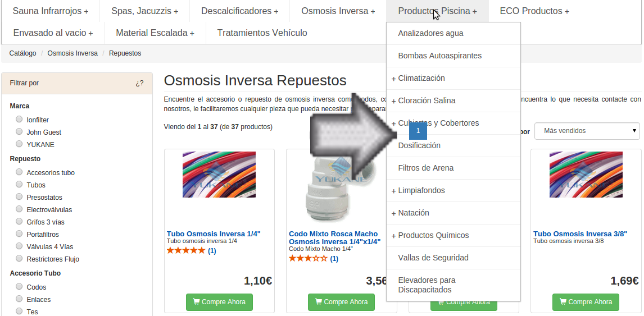
Task: Click the five-star rating of Tubo Osmosis Inversa 1/4"
Action: [x=185, y=250]
